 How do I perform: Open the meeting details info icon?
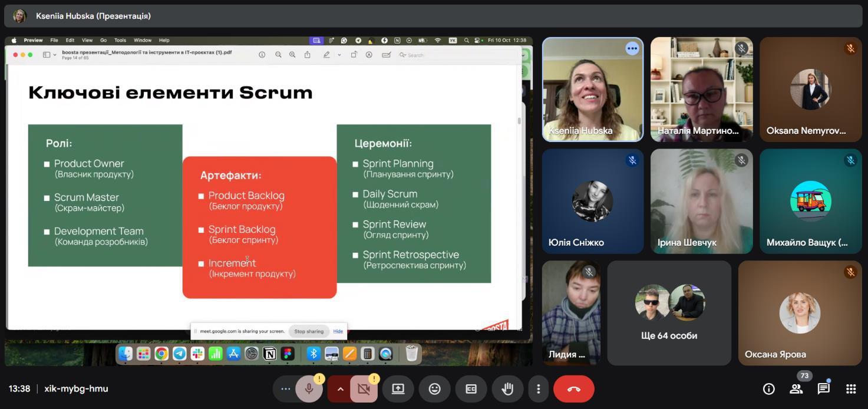click(x=768, y=389)
